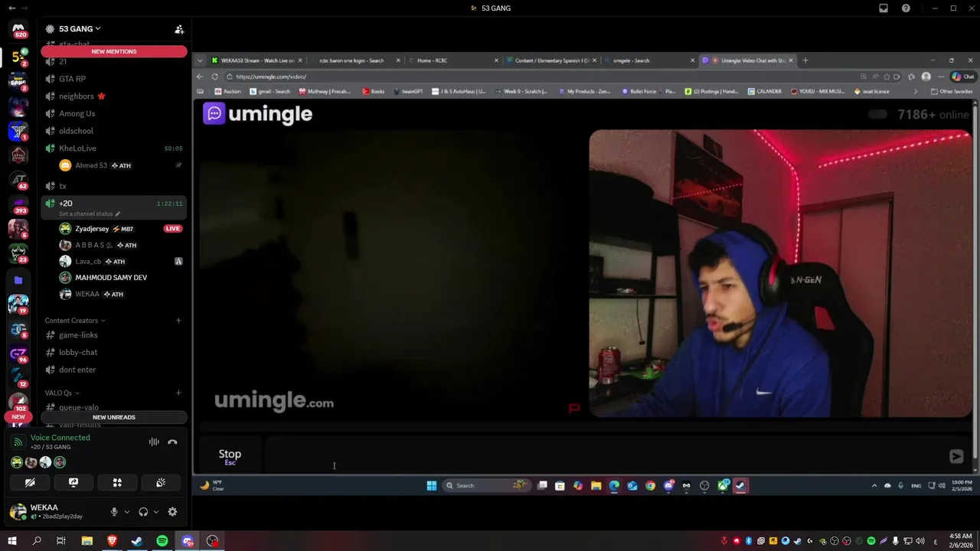Open the noise suppression waveform settings
980x551 pixels.
154,442
